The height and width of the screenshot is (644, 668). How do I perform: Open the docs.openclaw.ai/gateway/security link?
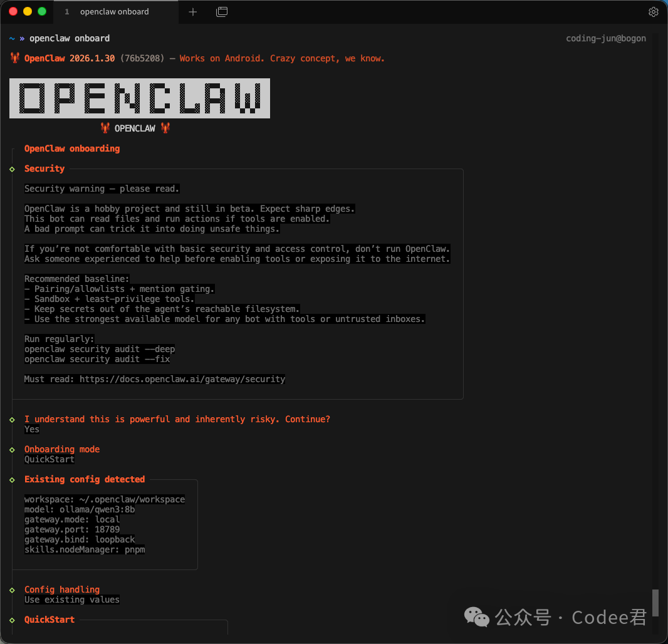click(182, 379)
